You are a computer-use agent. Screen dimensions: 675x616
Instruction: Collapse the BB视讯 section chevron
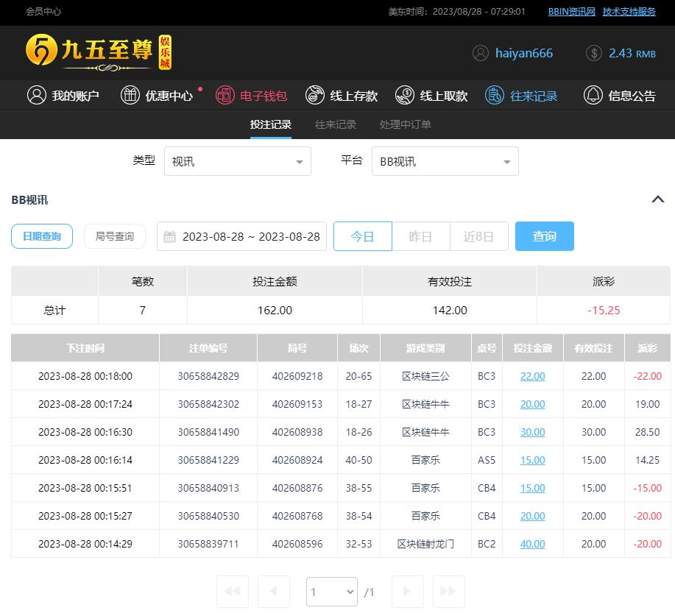pyautogui.click(x=658, y=199)
